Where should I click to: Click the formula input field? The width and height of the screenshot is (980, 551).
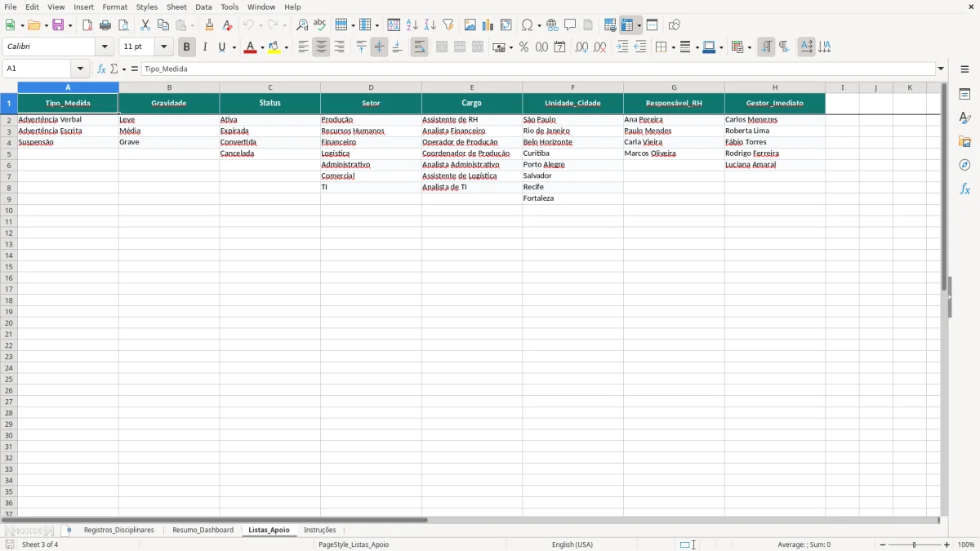point(538,69)
